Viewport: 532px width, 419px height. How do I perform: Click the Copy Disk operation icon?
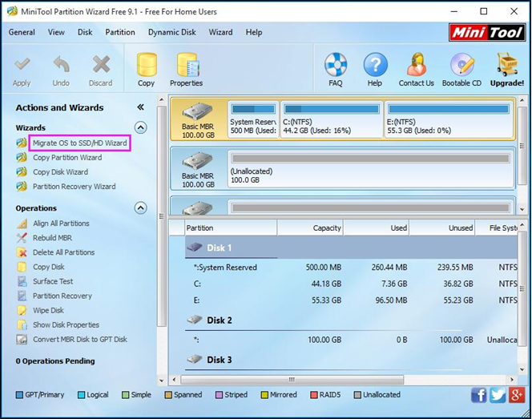(22, 267)
